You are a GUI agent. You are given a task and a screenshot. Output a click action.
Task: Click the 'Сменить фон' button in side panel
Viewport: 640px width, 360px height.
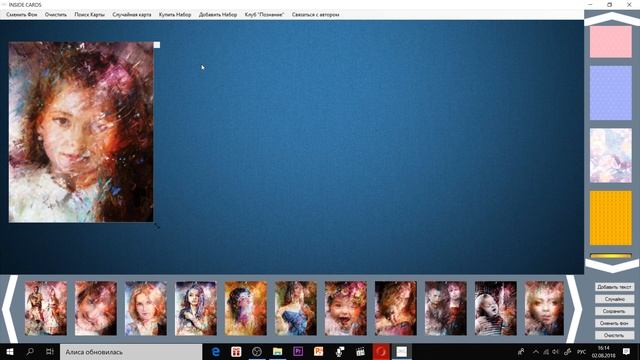614,323
